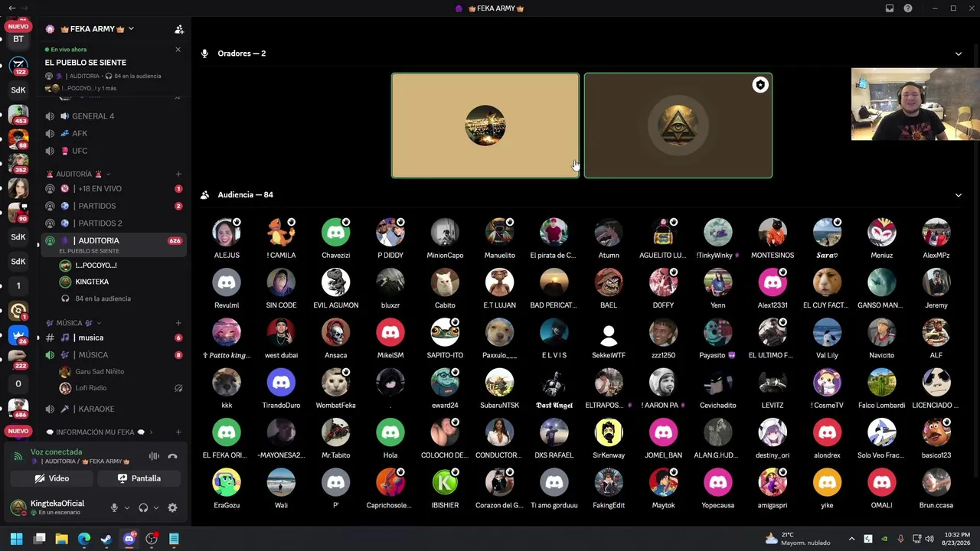Collapse the Oradores section chevron
The width and height of the screenshot is (980, 551).
[958, 54]
